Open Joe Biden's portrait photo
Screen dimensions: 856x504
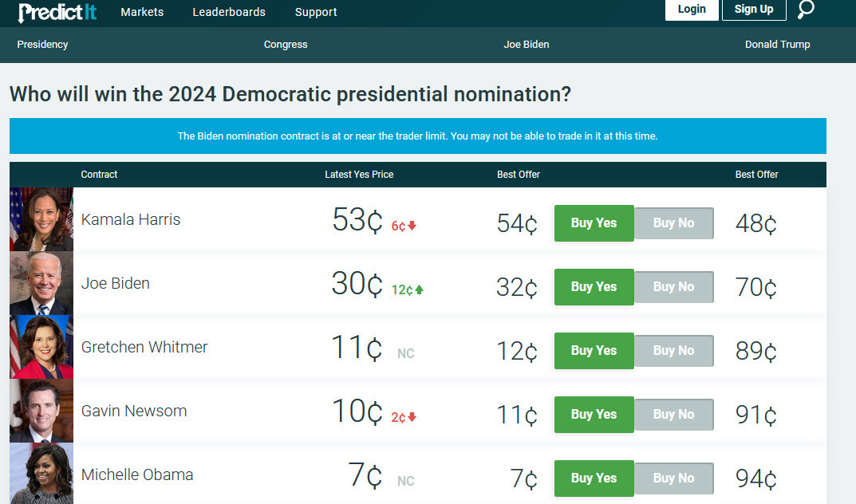pos(41,283)
